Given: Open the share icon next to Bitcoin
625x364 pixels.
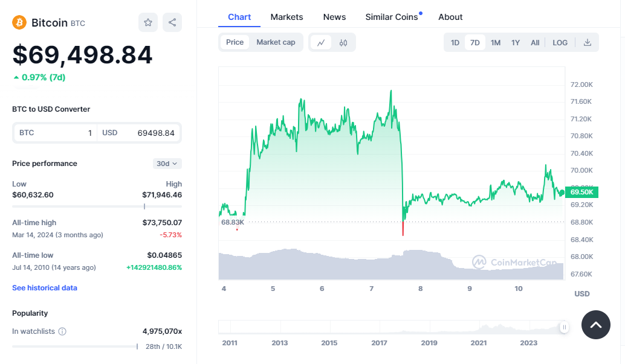Looking at the screenshot, I should [172, 22].
